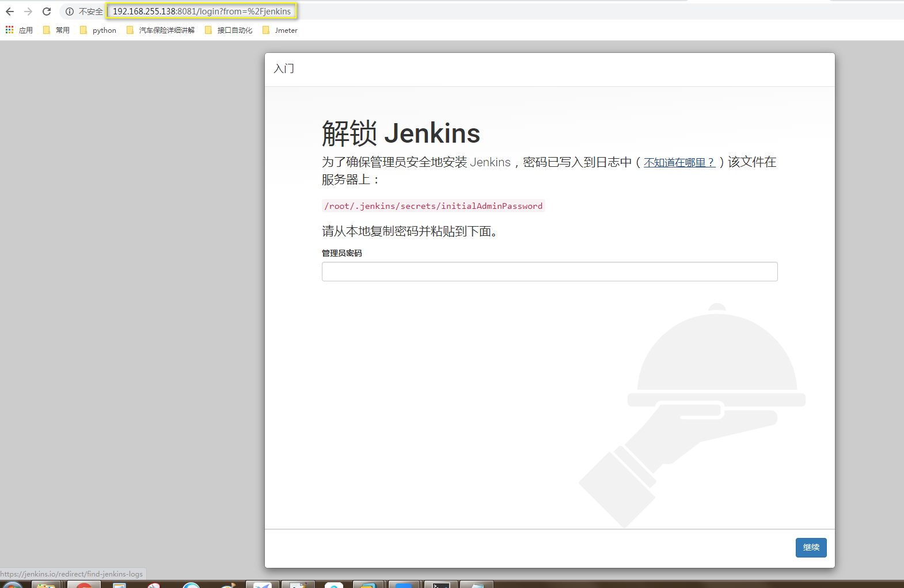
Task: Click the 入门 dialog title
Action: coord(284,69)
